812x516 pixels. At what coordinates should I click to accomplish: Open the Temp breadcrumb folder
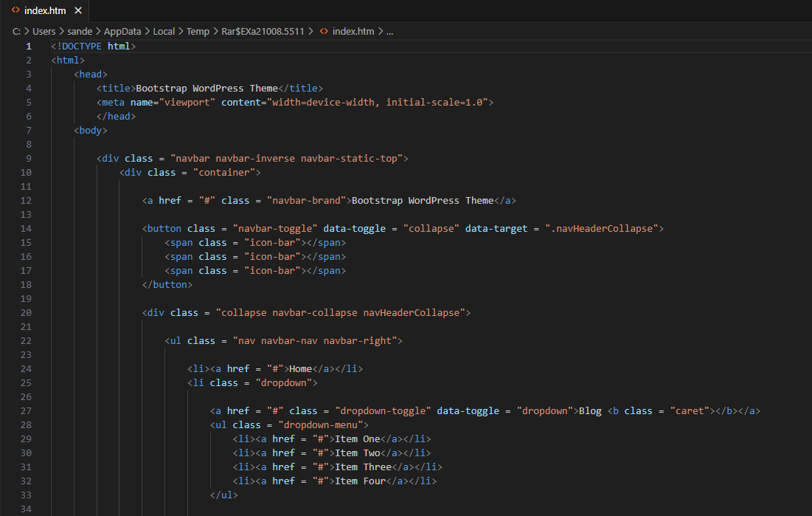click(198, 32)
